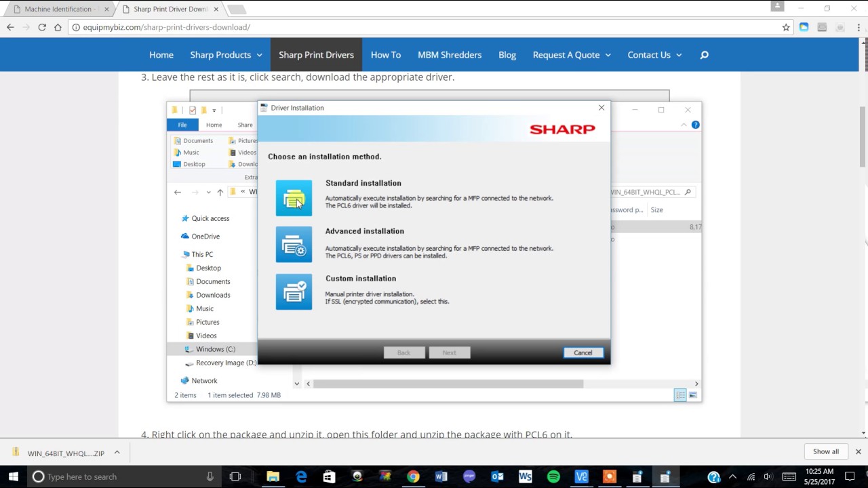Image resolution: width=868 pixels, height=488 pixels.
Task: Select OneDrive in Explorer navigation pane
Action: (201, 237)
